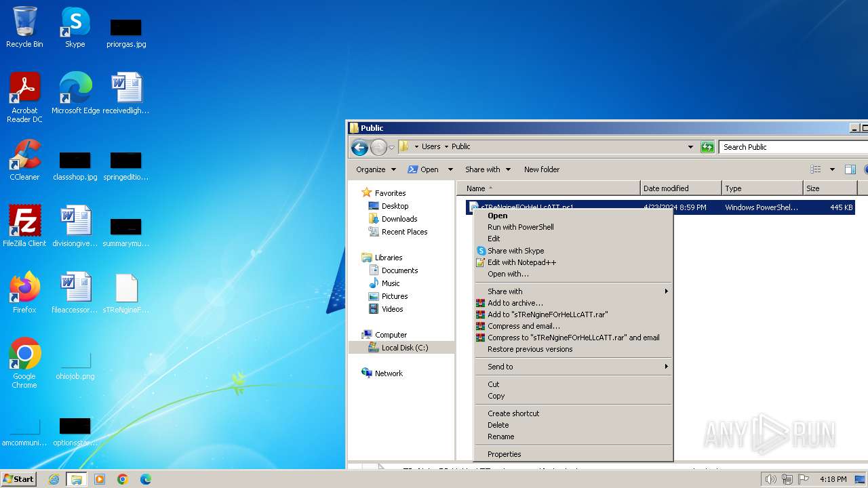Choose Rename in context menu
The image size is (868, 488).
[x=573, y=436]
